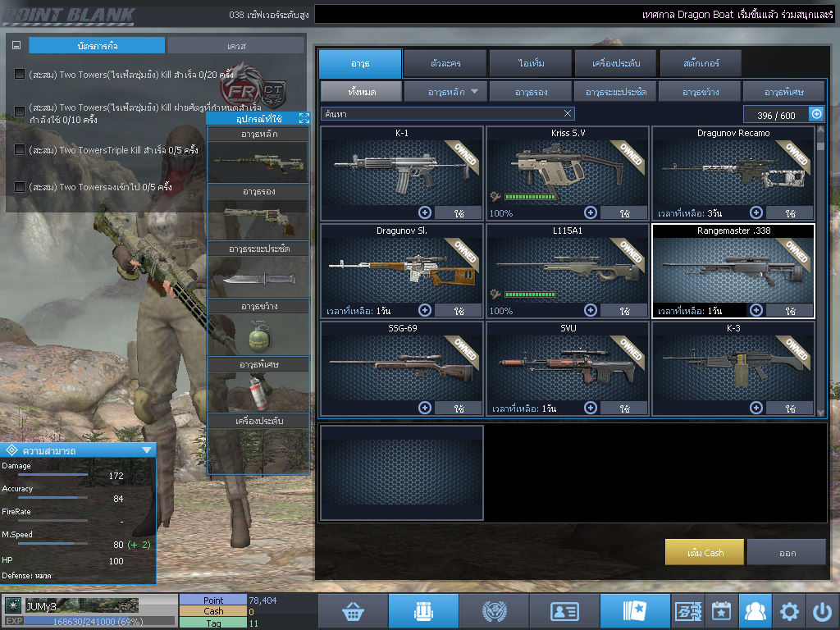Switch to the ไอเท็ม items tab
The width and height of the screenshot is (840, 630).
(x=531, y=64)
